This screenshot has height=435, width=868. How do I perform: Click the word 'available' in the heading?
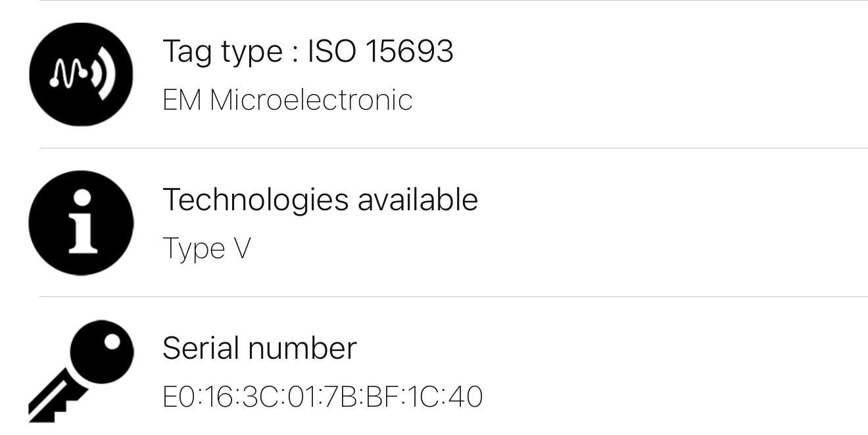418,200
